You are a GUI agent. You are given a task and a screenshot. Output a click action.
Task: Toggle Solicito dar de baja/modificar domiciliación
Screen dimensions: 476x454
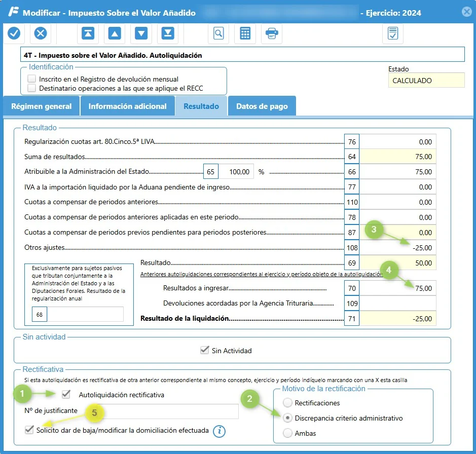click(29, 430)
